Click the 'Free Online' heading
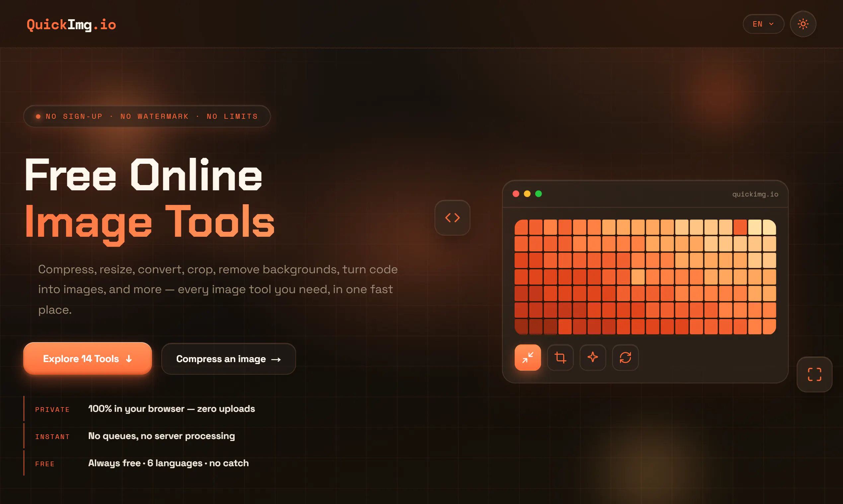843x504 pixels. point(143,175)
